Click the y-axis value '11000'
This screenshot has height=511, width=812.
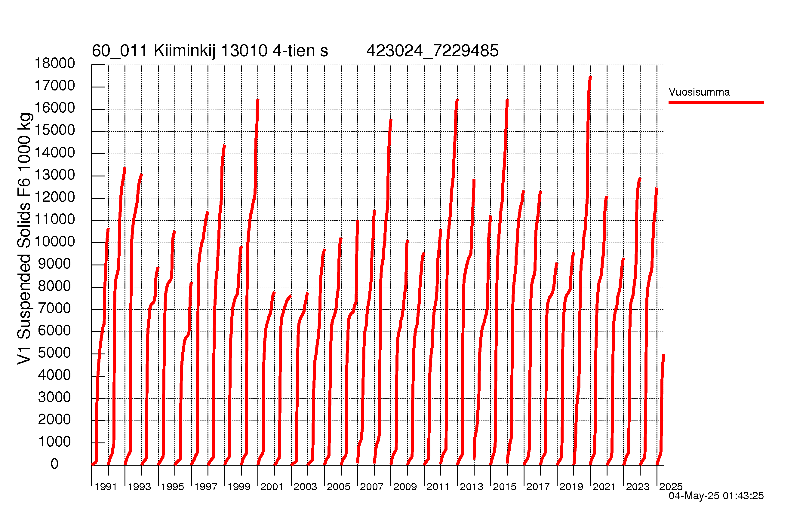pos(55,219)
